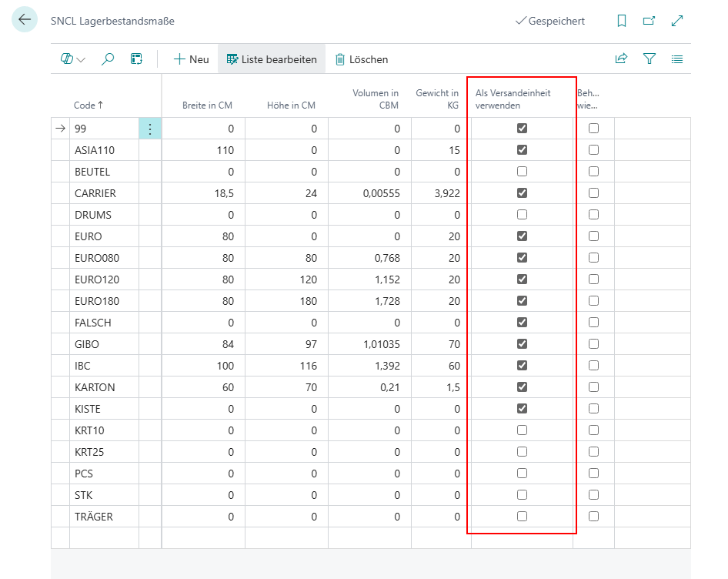
Task: Select the Breite in CM cell for GIBO
Action: point(203,344)
